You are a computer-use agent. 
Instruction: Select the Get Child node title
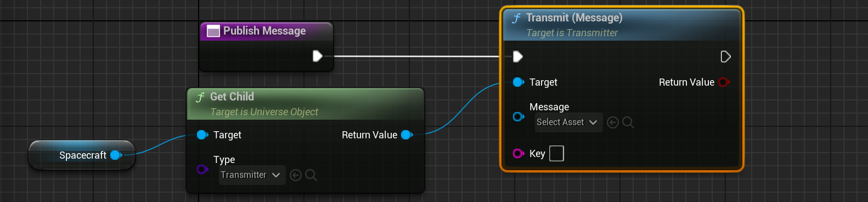[232, 97]
